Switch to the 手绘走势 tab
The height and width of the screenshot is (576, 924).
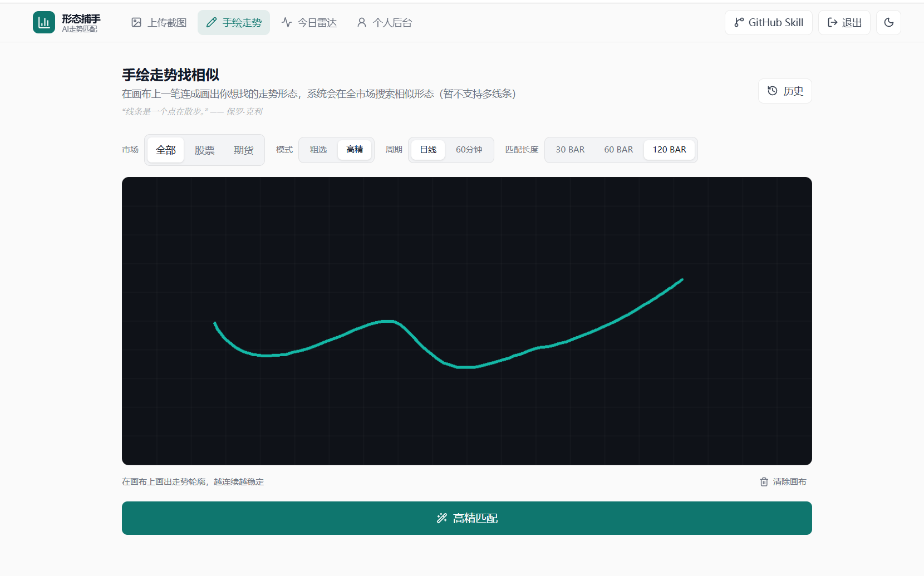click(x=234, y=22)
